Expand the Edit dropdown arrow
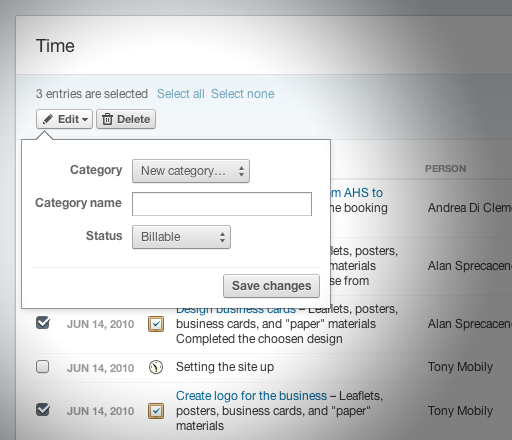512x440 pixels. pyautogui.click(x=85, y=119)
